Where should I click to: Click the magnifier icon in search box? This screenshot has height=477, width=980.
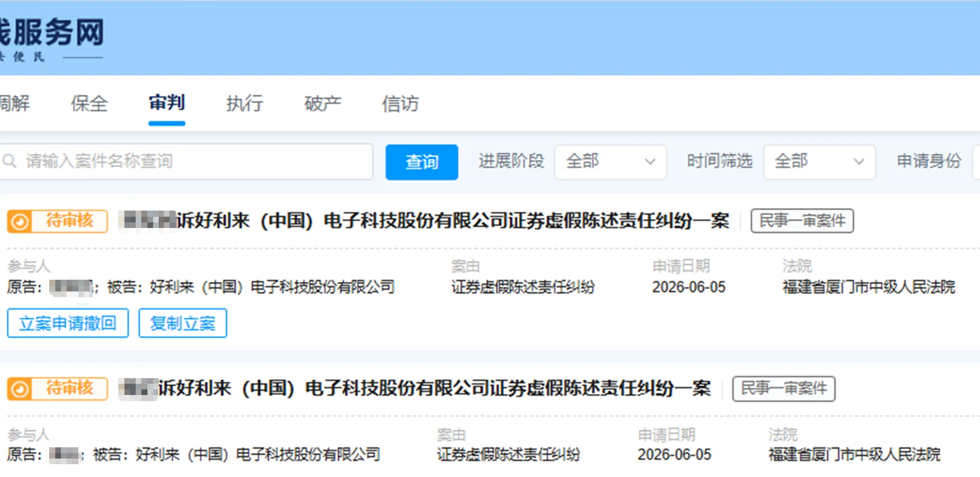pos(10,161)
